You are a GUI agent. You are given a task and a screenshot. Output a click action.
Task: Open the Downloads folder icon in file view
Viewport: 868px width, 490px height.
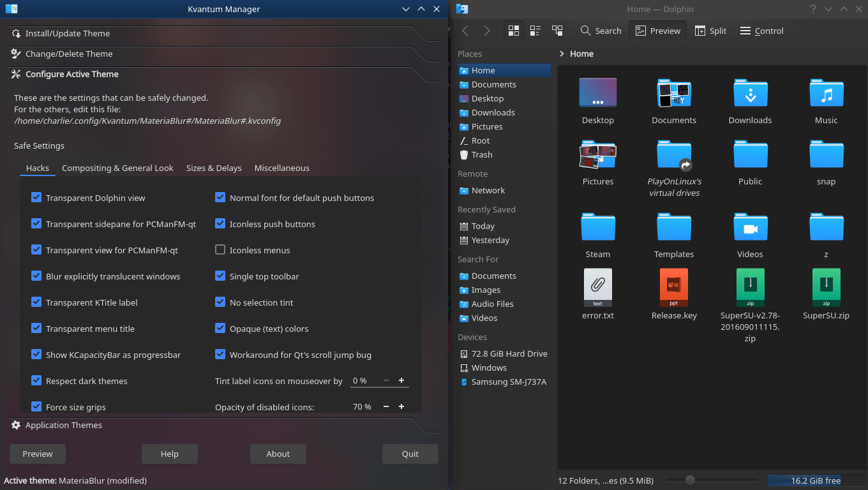tap(750, 93)
